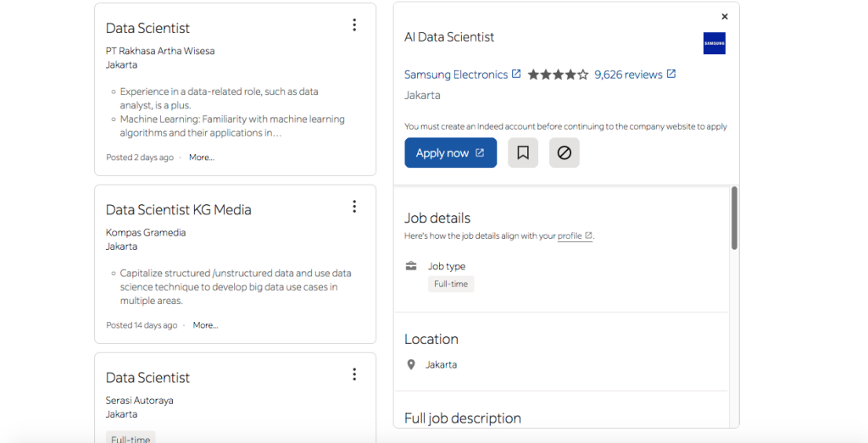Click More… on the posted 2 days ago card
The image size is (868, 443).
(202, 158)
